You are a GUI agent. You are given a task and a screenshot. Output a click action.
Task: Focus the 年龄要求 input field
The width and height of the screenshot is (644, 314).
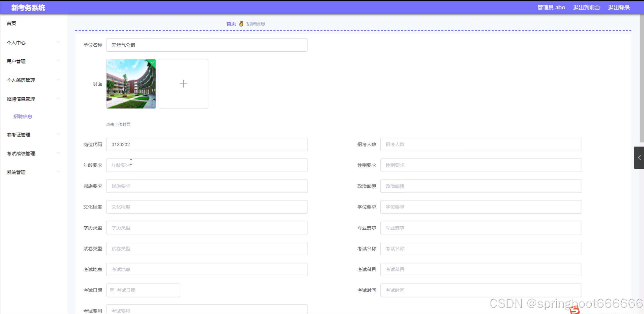coord(207,165)
